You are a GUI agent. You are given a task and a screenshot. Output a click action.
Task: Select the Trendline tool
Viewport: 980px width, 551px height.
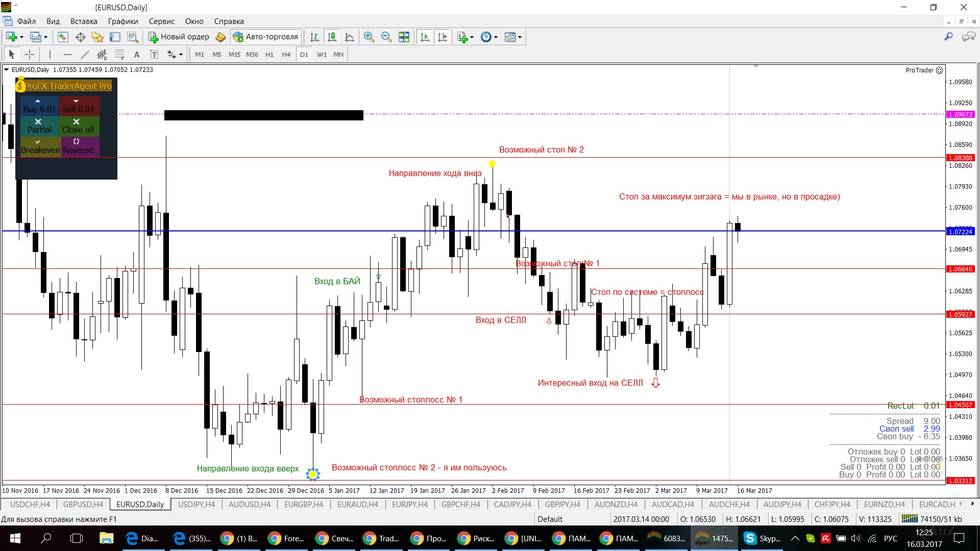click(x=85, y=54)
